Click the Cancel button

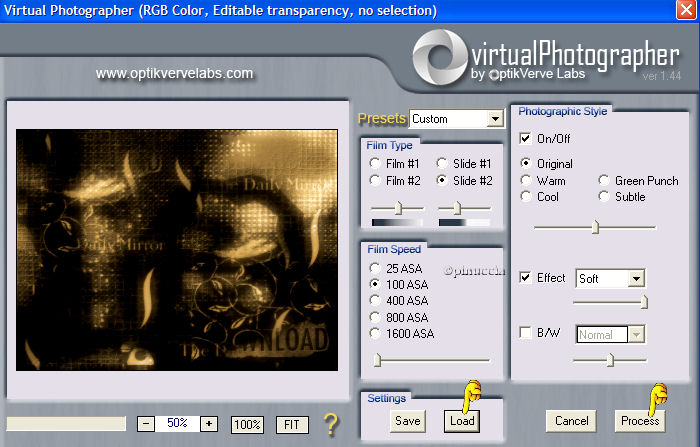[571, 421]
